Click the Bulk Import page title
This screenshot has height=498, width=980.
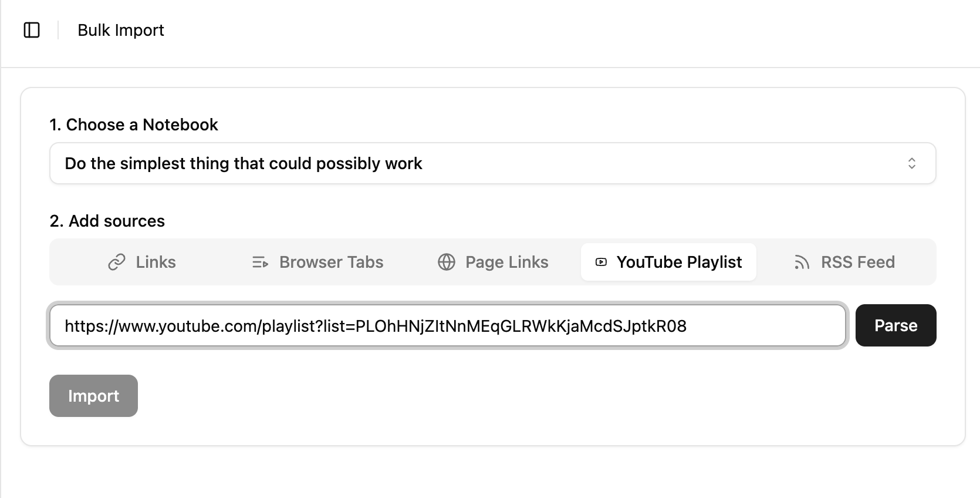(121, 30)
